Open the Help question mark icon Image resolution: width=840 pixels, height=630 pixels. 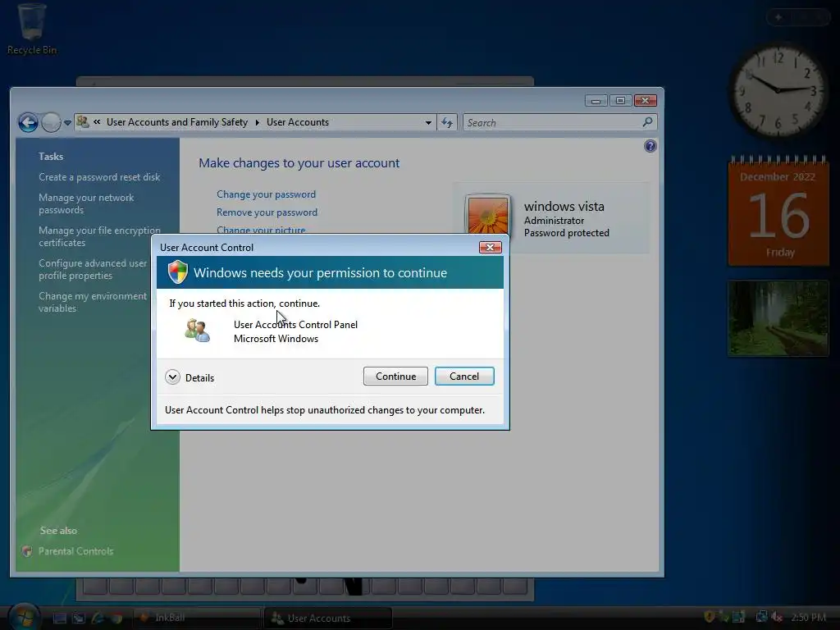(x=651, y=146)
